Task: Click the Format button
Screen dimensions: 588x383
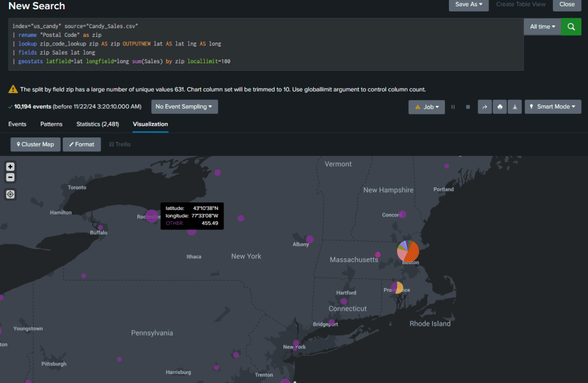Action: click(x=82, y=144)
